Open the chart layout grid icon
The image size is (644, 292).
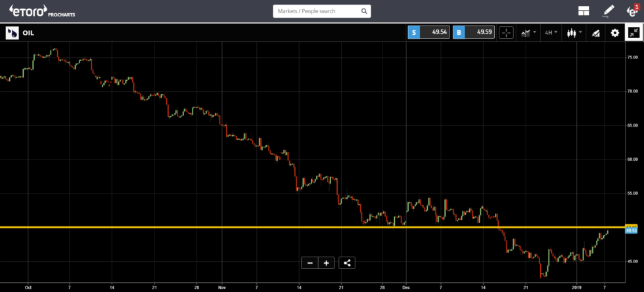[x=583, y=11]
